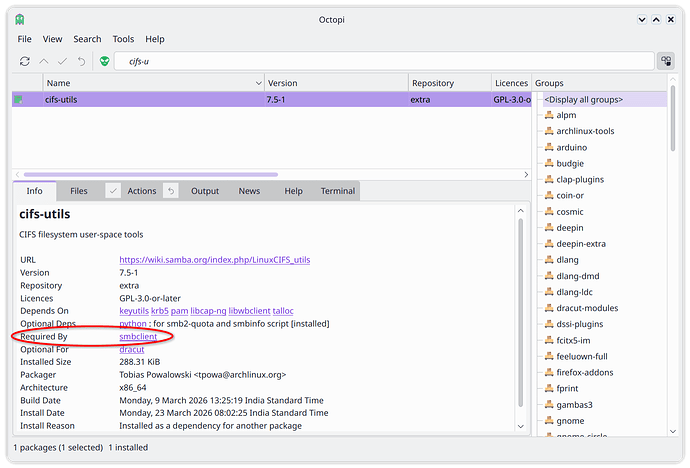
Task: Click the libwbclient dependency link
Action: click(249, 311)
